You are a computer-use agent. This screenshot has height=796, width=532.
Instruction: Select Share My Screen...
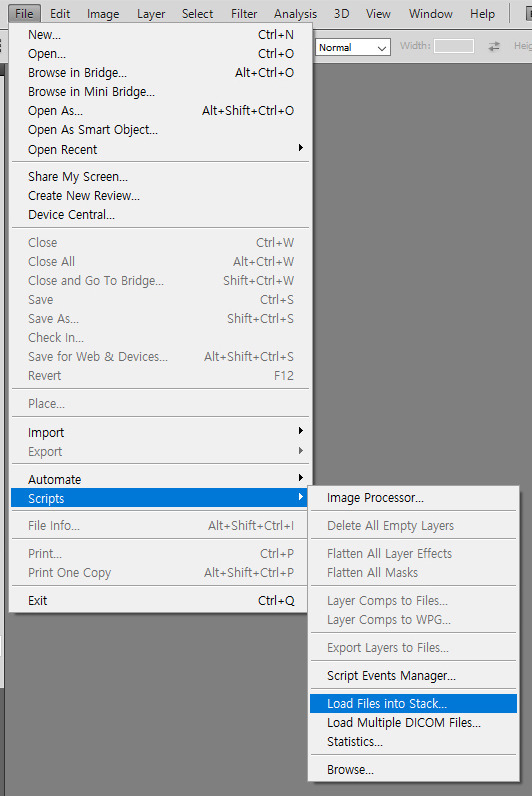click(x=160, y=177)
